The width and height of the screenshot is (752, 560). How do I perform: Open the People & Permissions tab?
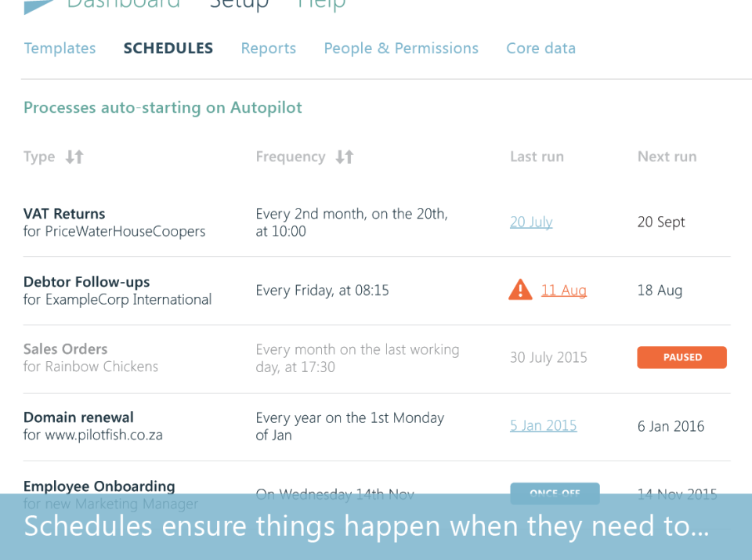pos(401,48)
